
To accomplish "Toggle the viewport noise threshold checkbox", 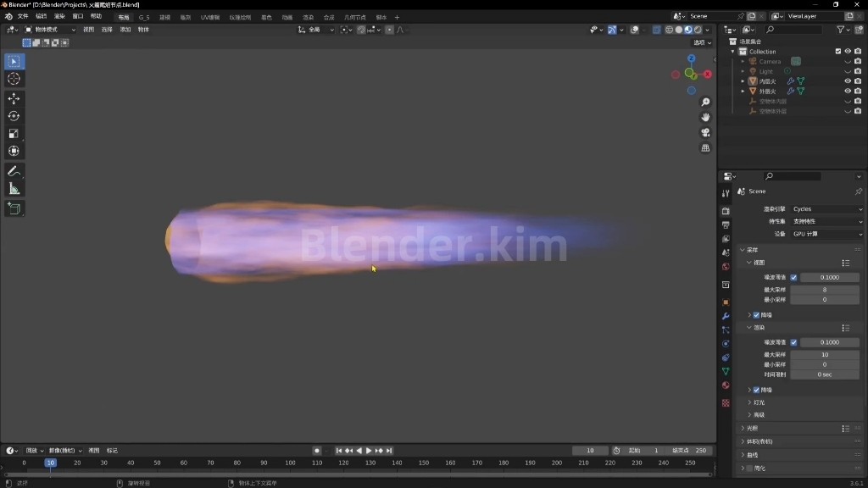I will click(x=793, y=277).
